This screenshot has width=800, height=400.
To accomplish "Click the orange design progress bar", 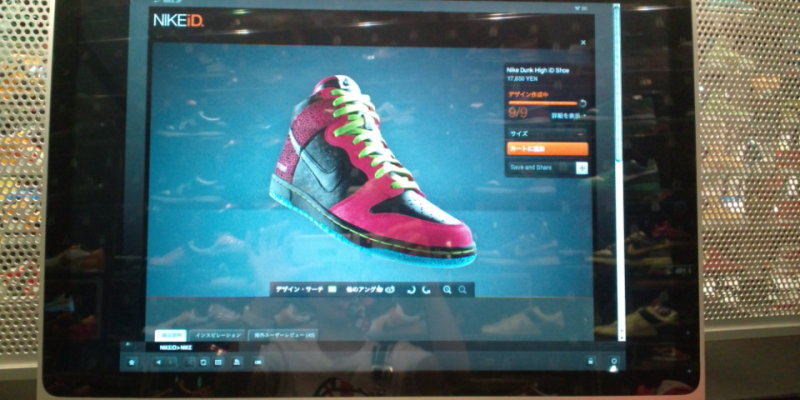I will [x=542, y=103].
